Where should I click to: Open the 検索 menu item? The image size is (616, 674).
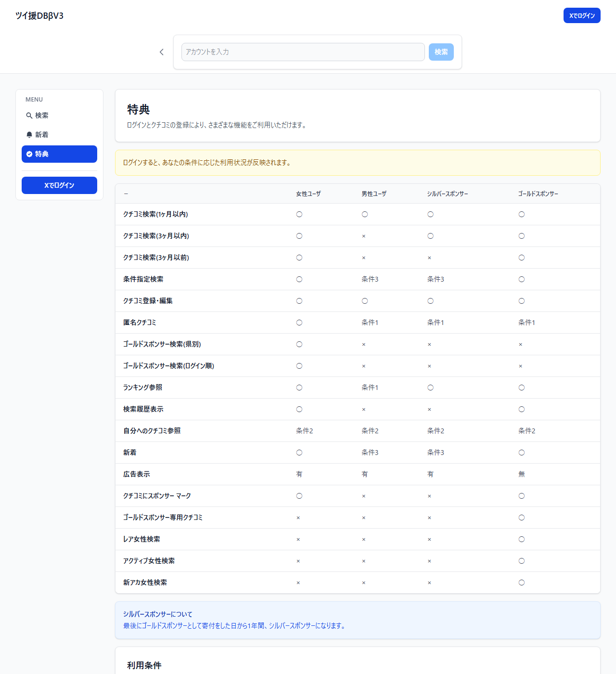59,116
